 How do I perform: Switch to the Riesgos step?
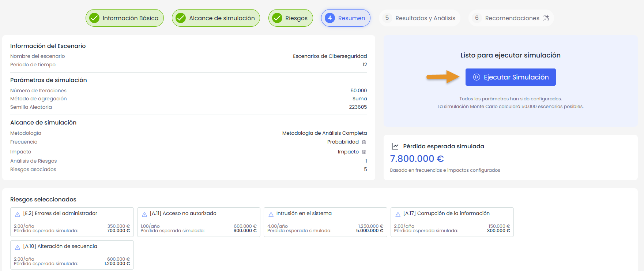pos(291,18)
